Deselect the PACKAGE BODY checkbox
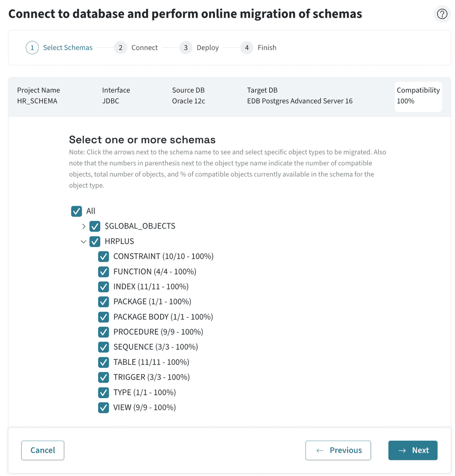Screen dimensions: 455x476 click(x=103, y=317)
